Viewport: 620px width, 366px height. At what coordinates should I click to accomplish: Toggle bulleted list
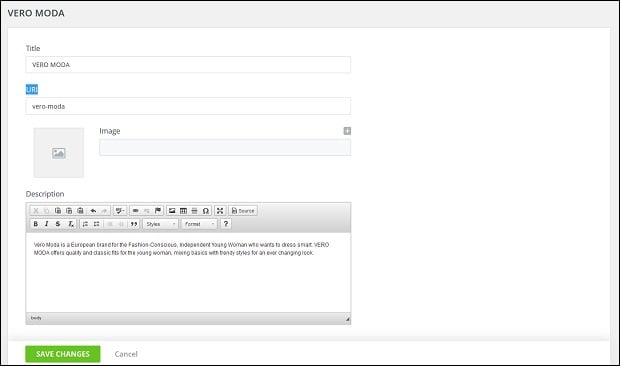[96, 224]
